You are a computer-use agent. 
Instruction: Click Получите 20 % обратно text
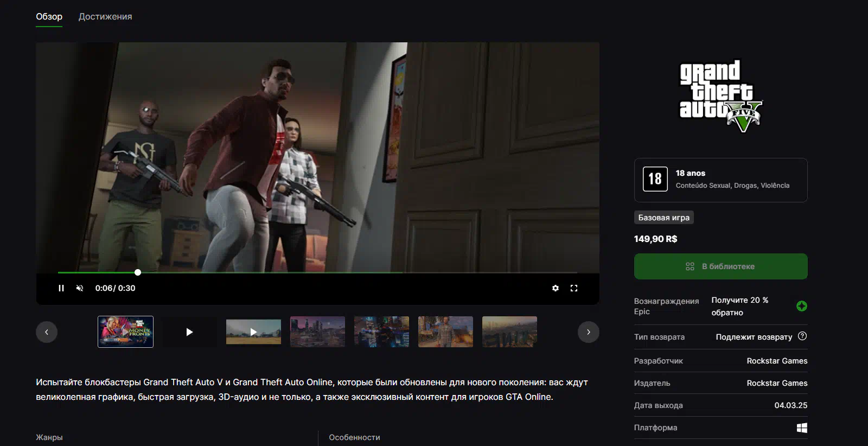(x=739, y=306)
